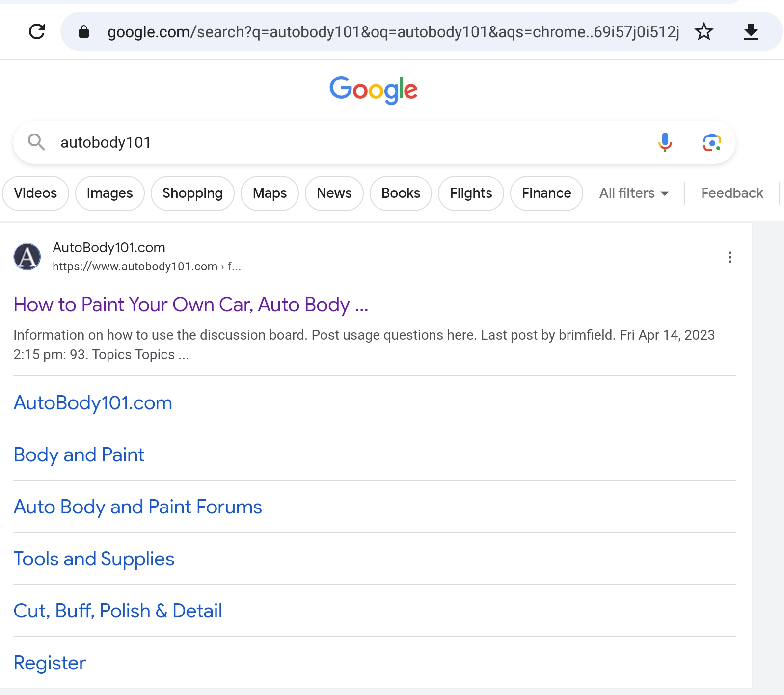Image resolution: width=784 pixels, height=695 pixels.
Task: Open the Tools and Supplies sitelink
Action: 94,559
